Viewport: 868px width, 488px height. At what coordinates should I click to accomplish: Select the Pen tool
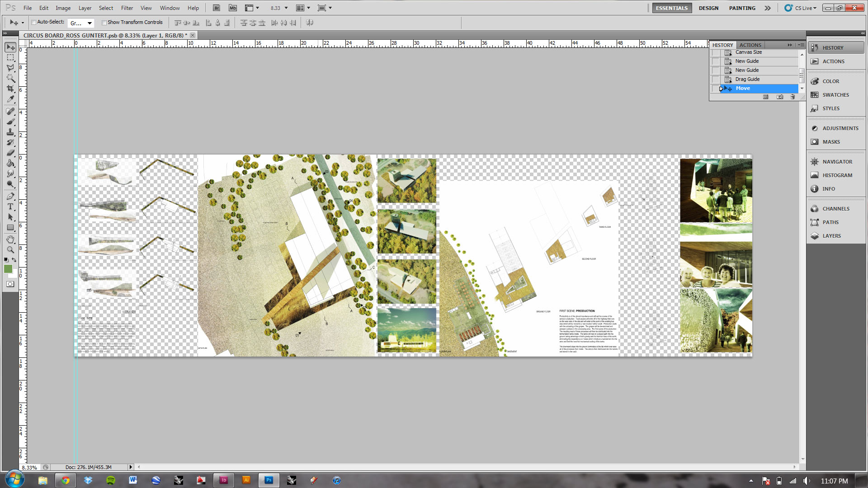[x=10, y=196]
